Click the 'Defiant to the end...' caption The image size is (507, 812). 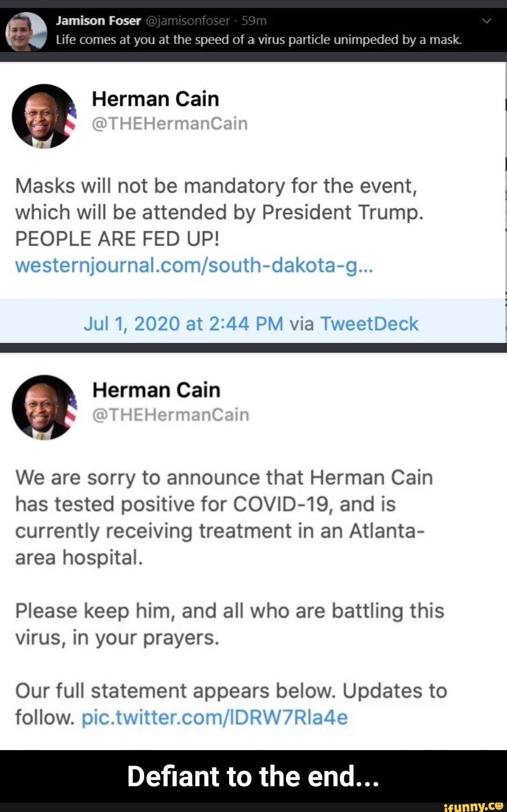(253, 776)
